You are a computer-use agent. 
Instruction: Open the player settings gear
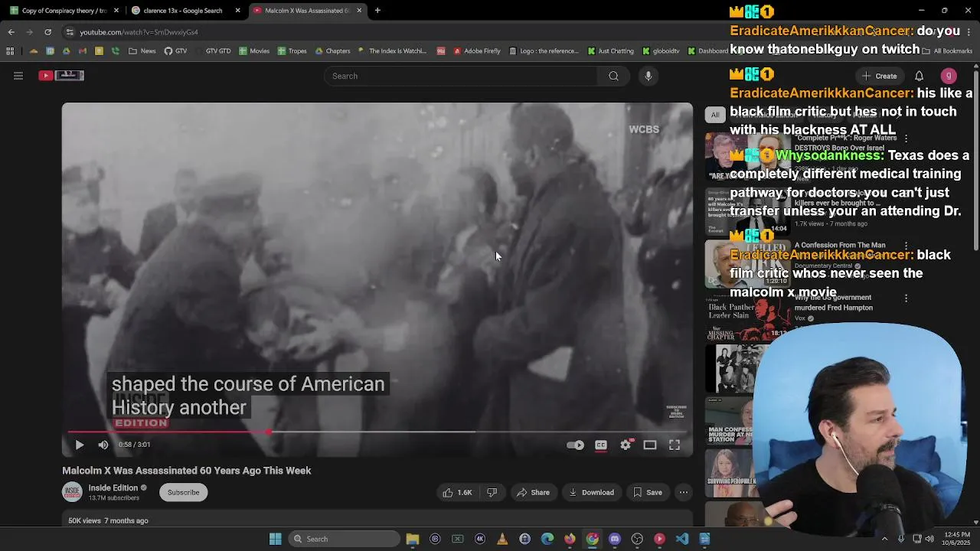pos(626,445)
